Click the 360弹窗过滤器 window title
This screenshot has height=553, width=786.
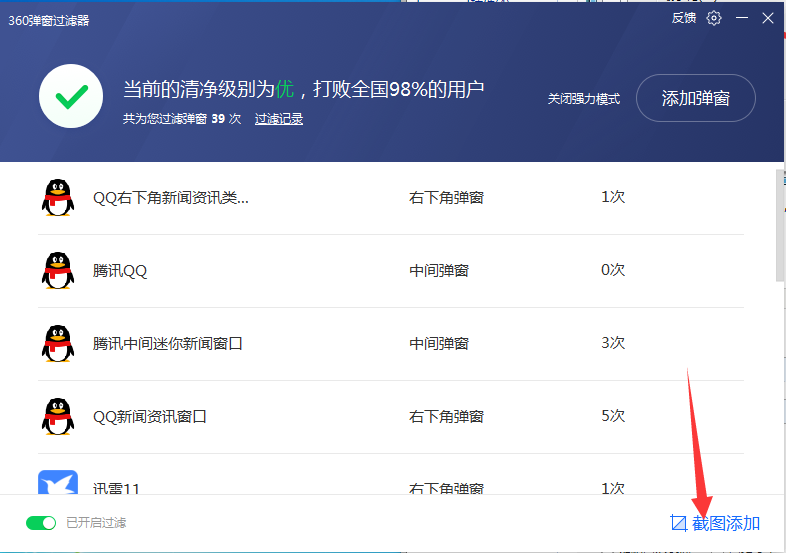click(49, 21)
